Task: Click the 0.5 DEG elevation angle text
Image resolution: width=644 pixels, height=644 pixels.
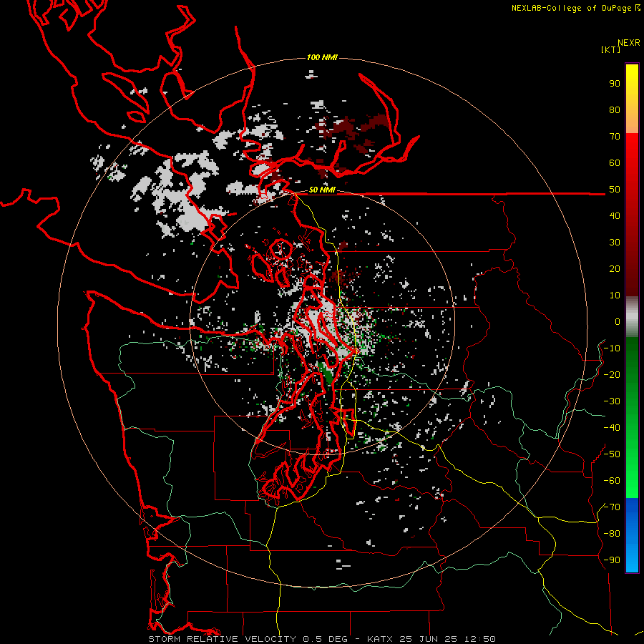Action: [325, 639]
